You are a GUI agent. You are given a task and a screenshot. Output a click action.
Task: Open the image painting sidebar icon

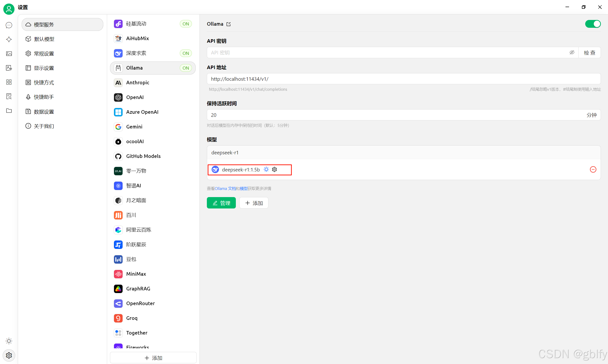coord(9,54)
